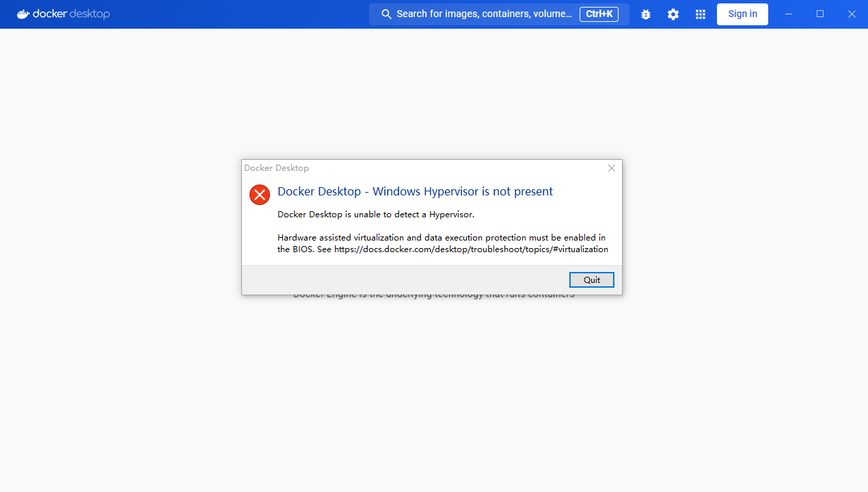Screen dimensions: 868x492
Task: Open the Settings gear icon
Action: (673, 14)
